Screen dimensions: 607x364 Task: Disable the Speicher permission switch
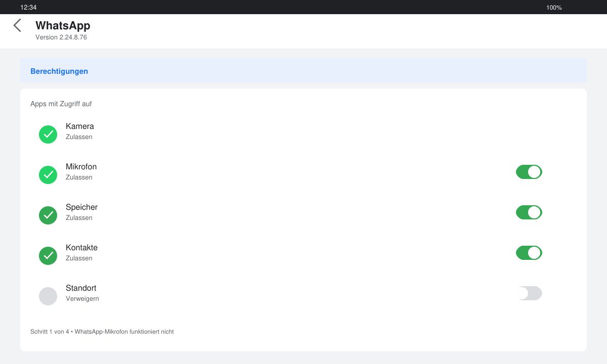point(529,212)
